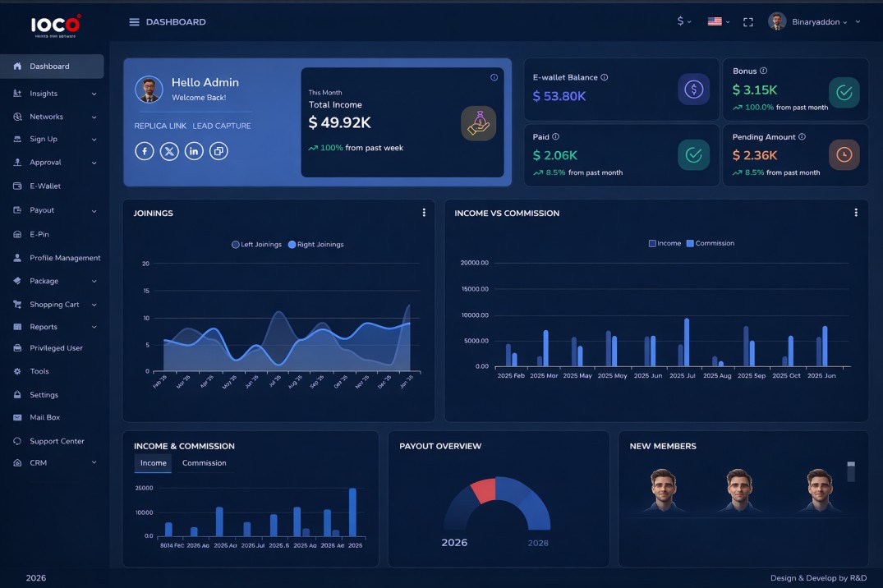Screen dimensions: 883x588
Task: Switch to the Commission tab
Action: point(204,462)
